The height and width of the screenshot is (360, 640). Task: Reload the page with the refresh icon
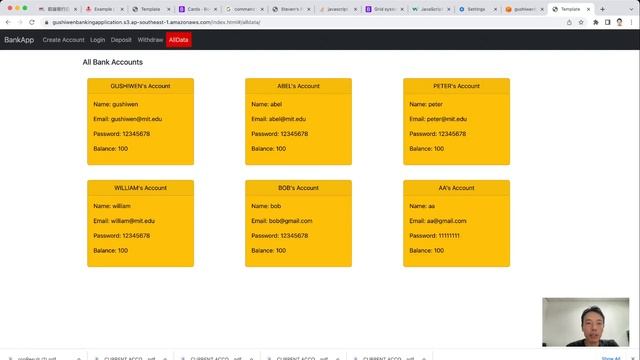(x=32, y=22)
